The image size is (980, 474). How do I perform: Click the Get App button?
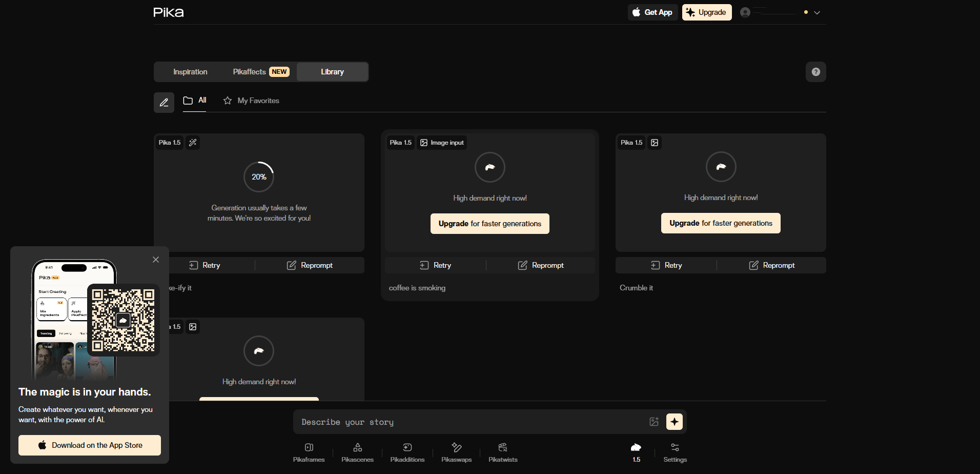pyautogui.click(x=652, y=12)
